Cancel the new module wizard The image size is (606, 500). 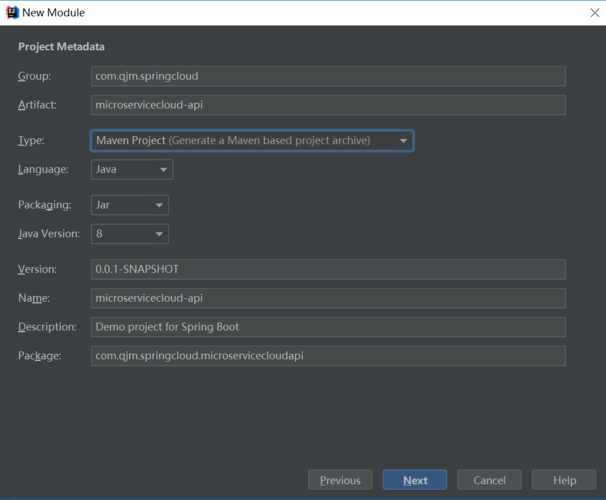[489, 480]
